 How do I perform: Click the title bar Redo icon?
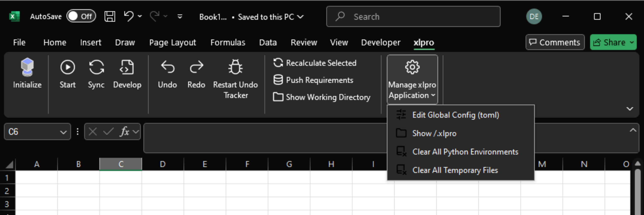(154, 16)
